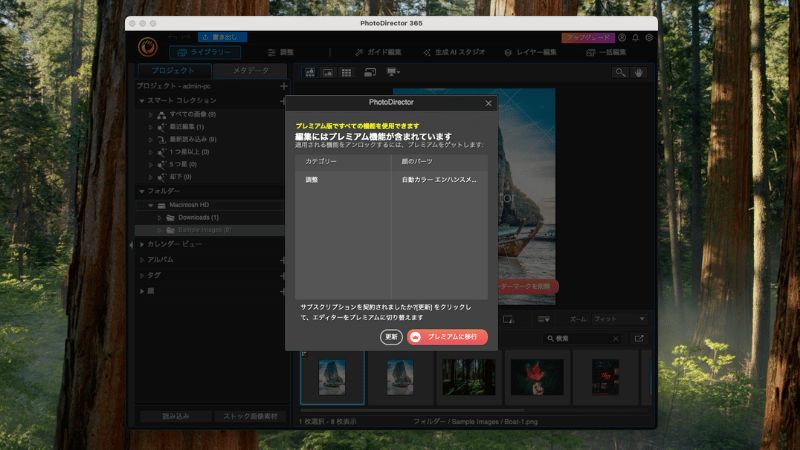800x450 pixels.
Task: Collapse the Macintosh HD folder tree
Action: point(151,205)
